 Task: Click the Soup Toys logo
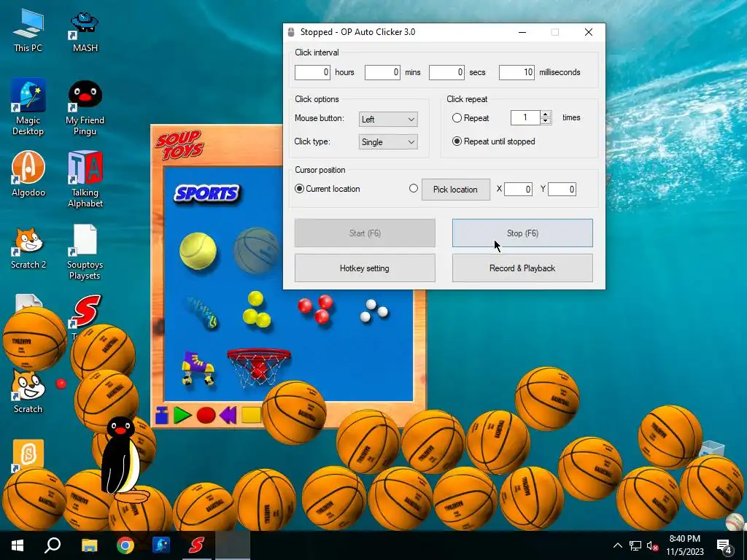click(179, 144)
